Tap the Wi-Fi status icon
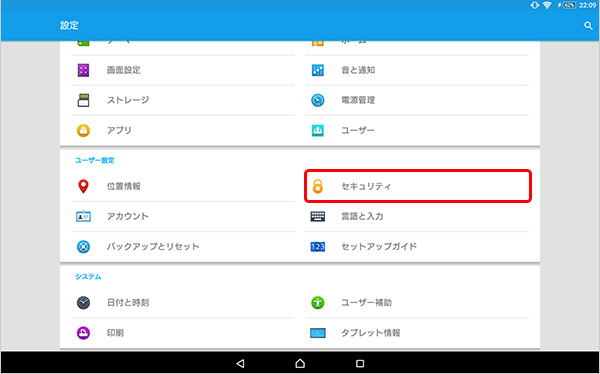This screenshot has height=374, width=600. pyautogui.click(x=547, y=5)
